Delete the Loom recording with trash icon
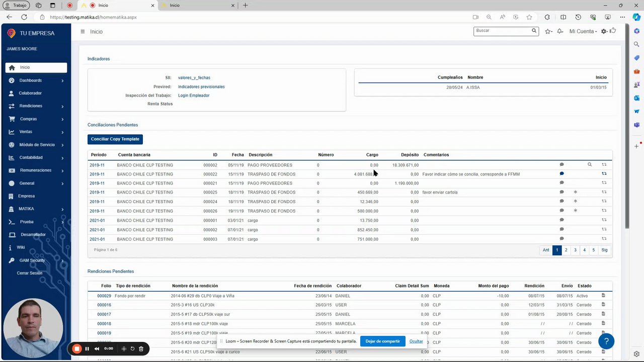The image size is (644, 362). [141, 348]
